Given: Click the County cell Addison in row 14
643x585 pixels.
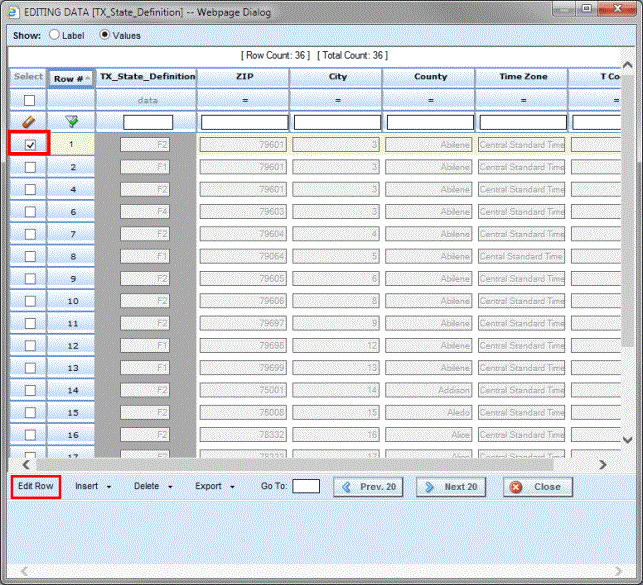Looking at the screenshot, I should pyautogui.click(x=429, y=390).
